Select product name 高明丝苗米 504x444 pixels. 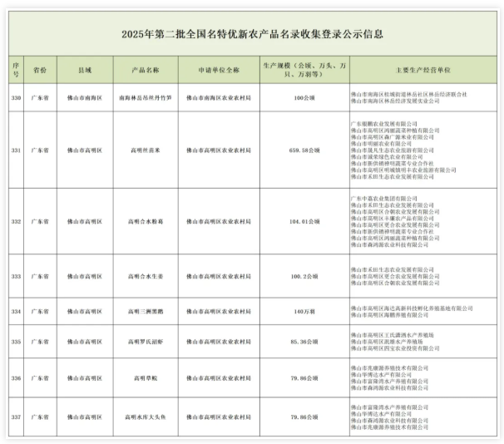(146, 150)
